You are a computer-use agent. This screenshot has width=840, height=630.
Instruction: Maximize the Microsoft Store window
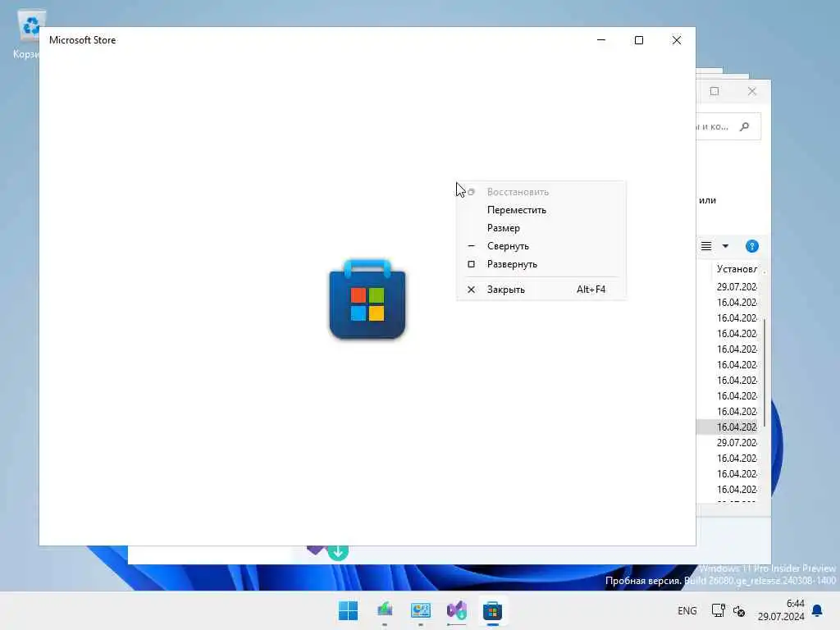pos(638,40)
